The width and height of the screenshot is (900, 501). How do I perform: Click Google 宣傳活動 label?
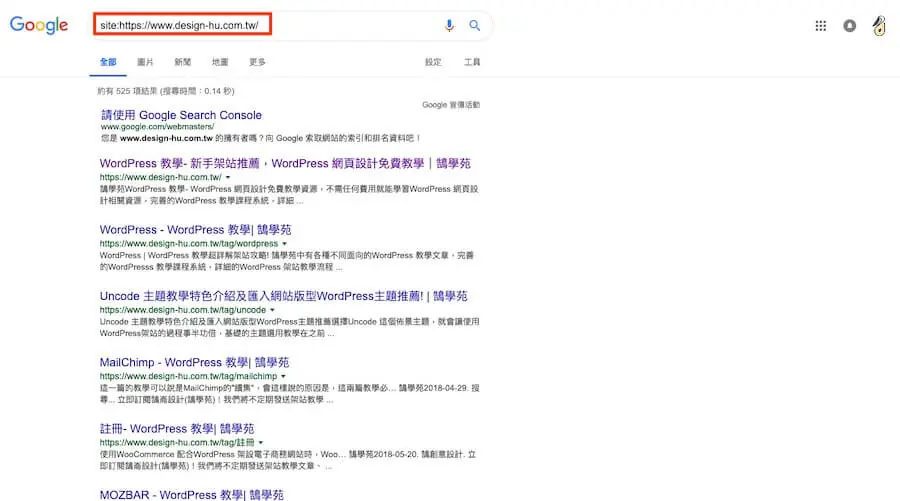pos(451,105)
